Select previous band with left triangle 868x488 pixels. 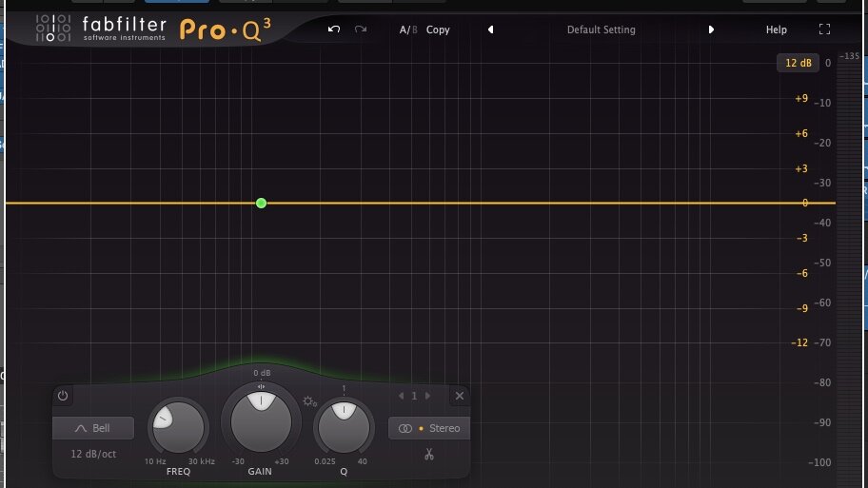coord(402,396)
